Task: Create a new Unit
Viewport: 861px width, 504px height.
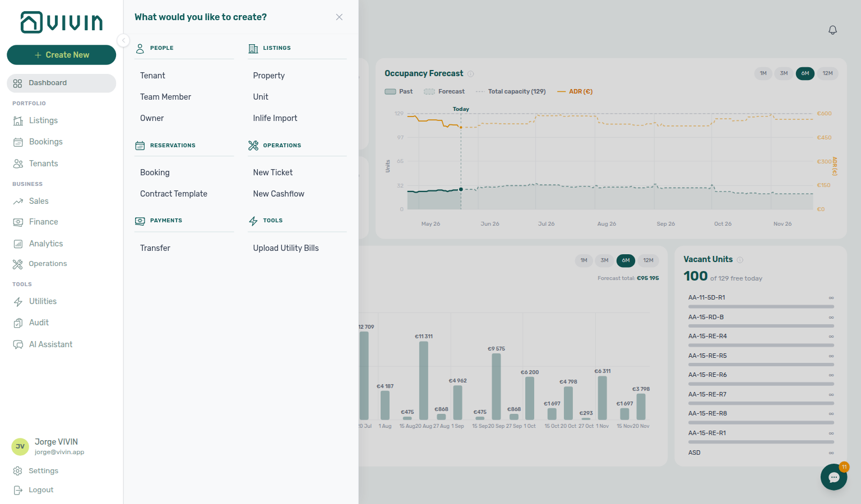Action: pyautogui.click(x=261, y=97)
